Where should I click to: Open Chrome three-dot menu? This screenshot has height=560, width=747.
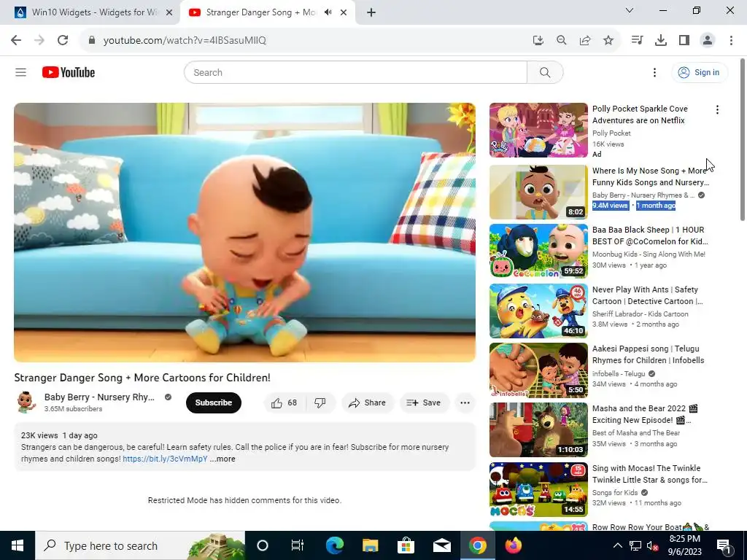(731, 41)
